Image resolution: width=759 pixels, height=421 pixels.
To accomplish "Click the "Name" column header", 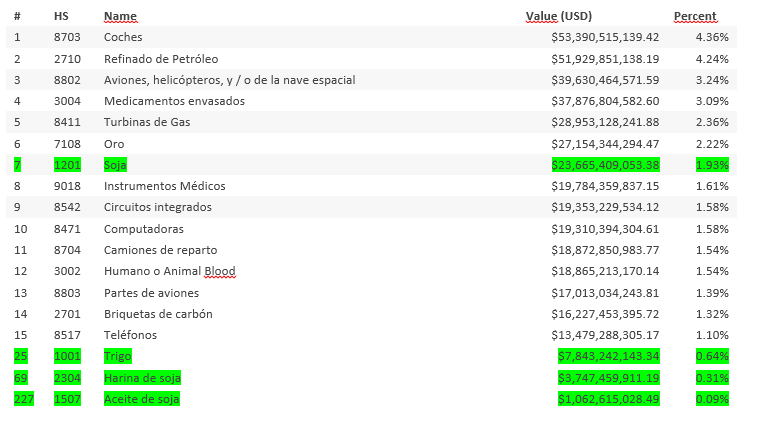I will [x=120, y=17].
